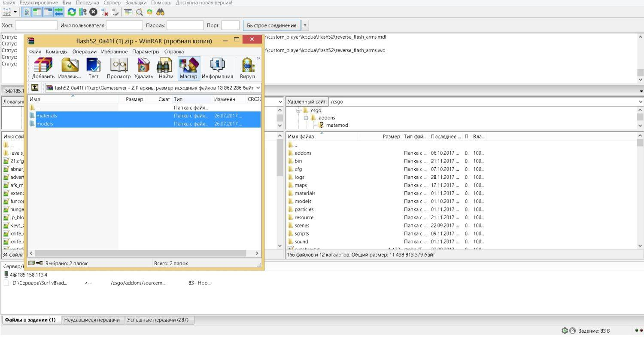Click WinRAR horizontal scrollbar right arrow

[x=257, y=254]
